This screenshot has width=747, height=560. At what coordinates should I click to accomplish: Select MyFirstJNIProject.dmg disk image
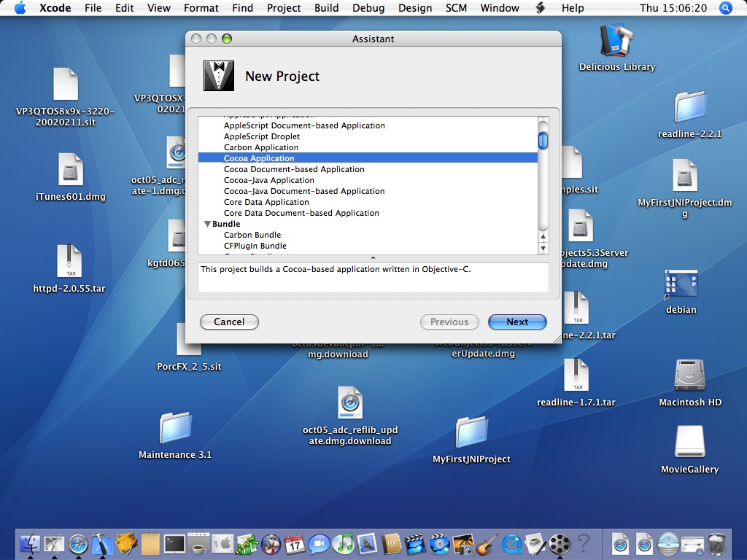click(684, 175)
